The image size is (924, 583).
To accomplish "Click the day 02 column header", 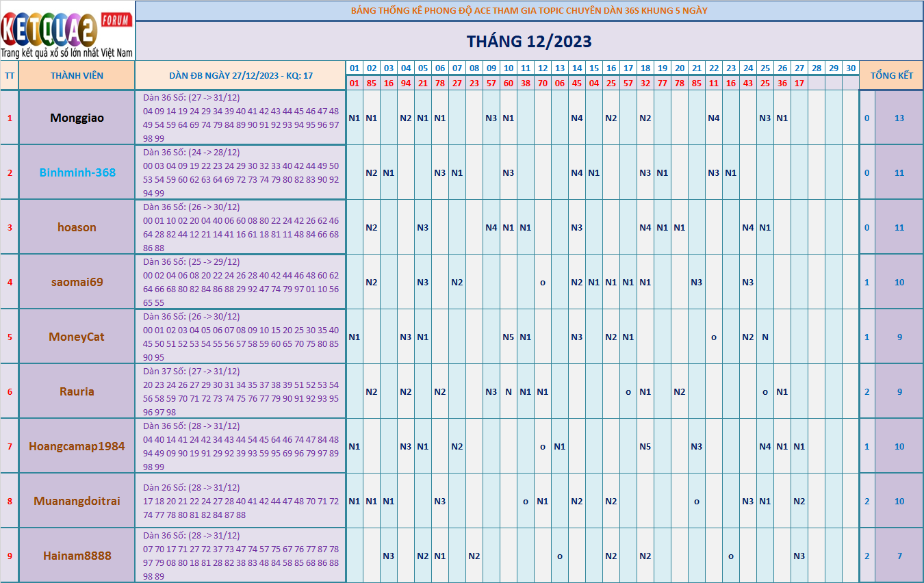I will coord(372,68).
